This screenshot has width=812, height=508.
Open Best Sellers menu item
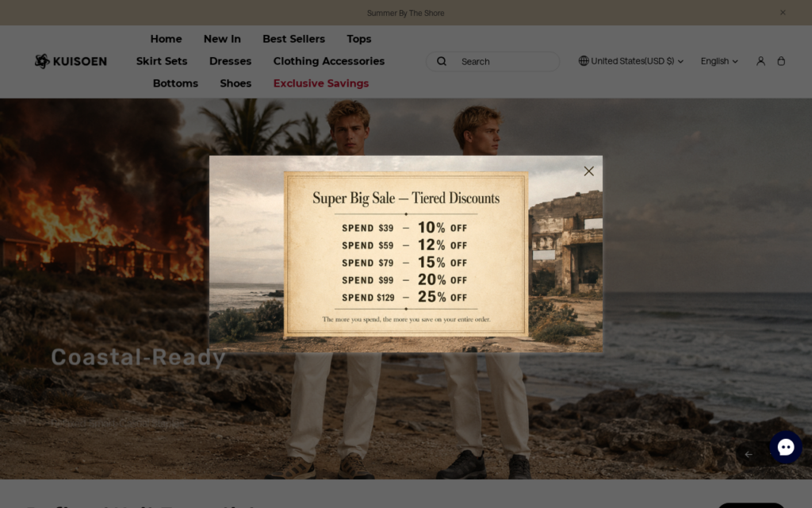293,39
